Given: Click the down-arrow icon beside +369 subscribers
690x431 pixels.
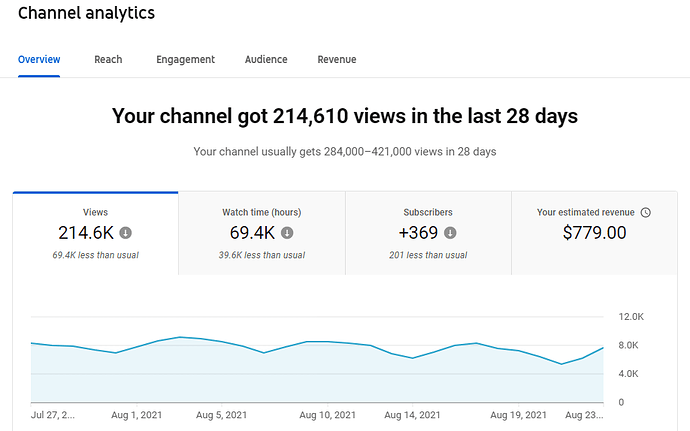Looking at the screenshot, I should coord(450,232).
